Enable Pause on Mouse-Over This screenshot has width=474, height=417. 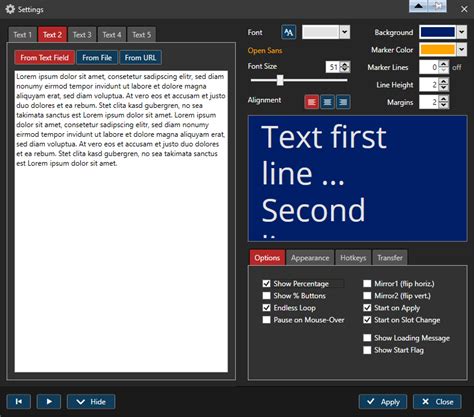point(266,320)
